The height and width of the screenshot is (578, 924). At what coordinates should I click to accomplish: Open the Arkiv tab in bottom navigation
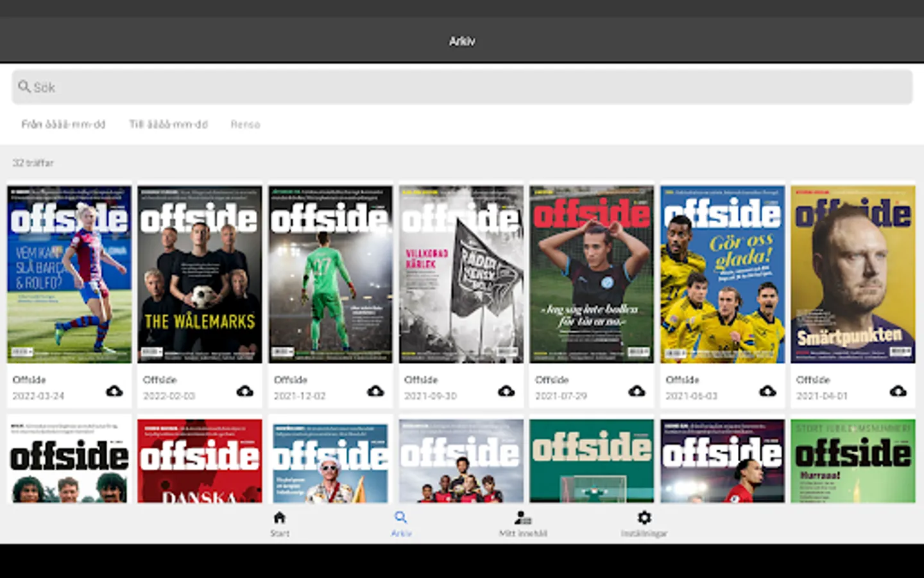pos(401,523)
